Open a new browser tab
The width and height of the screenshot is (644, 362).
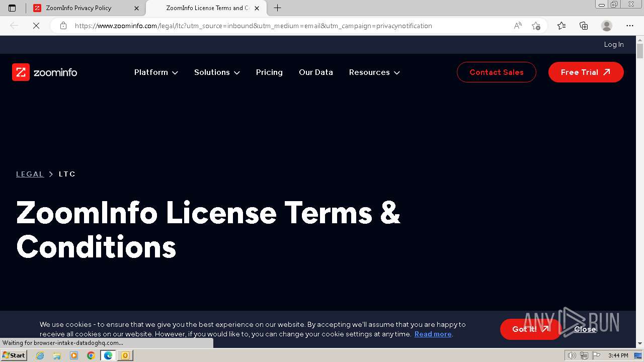click(x=277, y=8)
